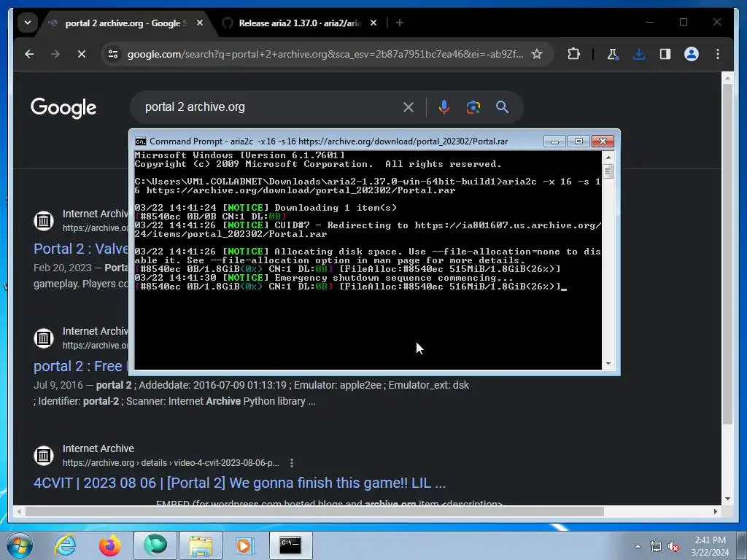Click third Internet Archive result favicon
This screenshot has width=747, height=560.
[x=44, y=455]
